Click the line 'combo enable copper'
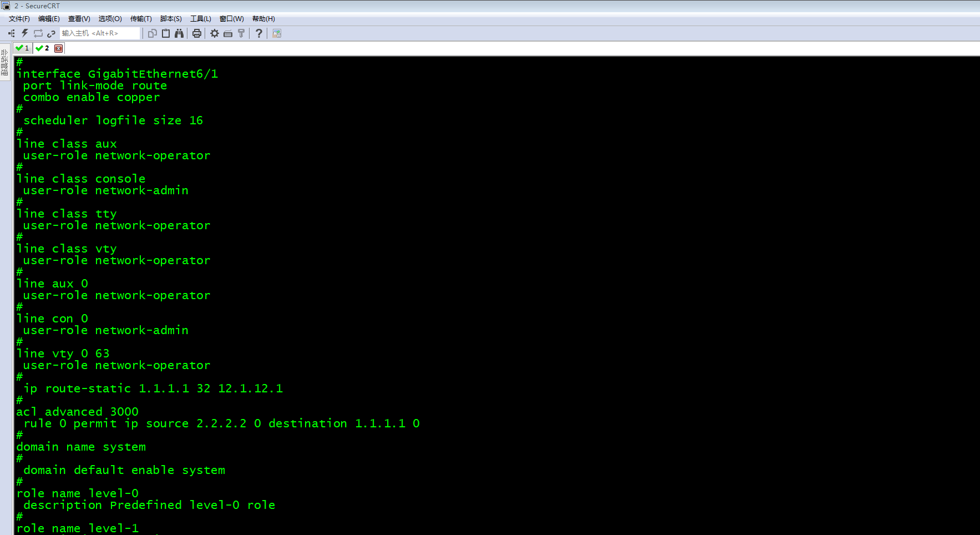Image resolution: width=980 pixels, height=535 pixels. pyautogui.click(x=92, y=97)
